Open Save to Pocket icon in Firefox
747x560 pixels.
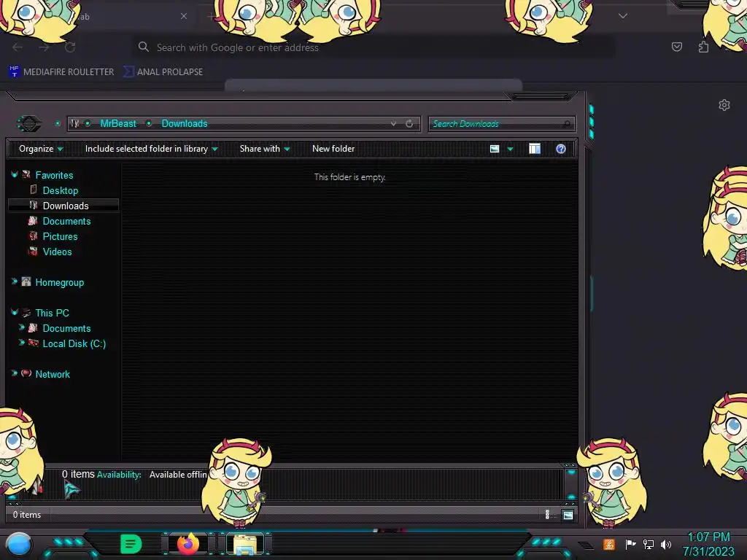click(676, 47)
